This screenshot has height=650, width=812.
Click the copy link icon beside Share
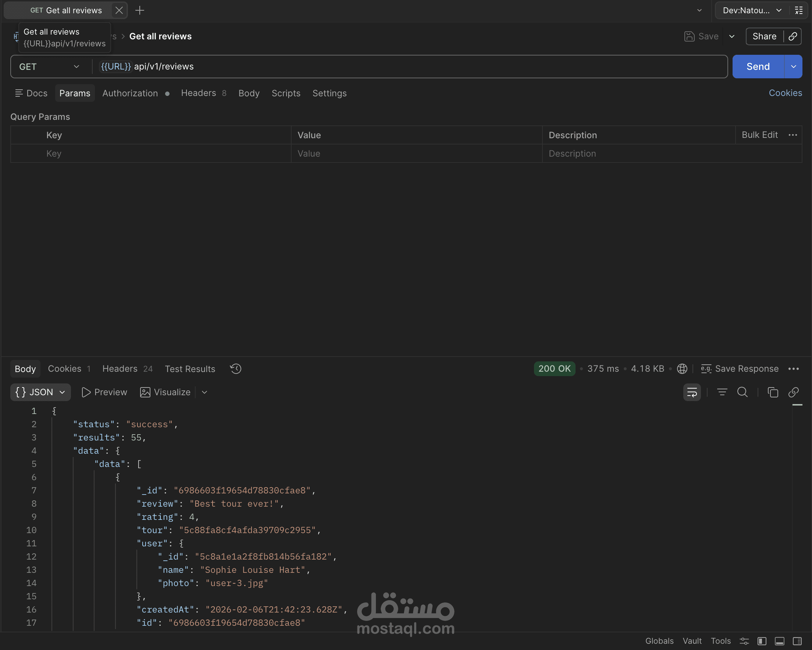pyautogui.click(x=793, y=36)
